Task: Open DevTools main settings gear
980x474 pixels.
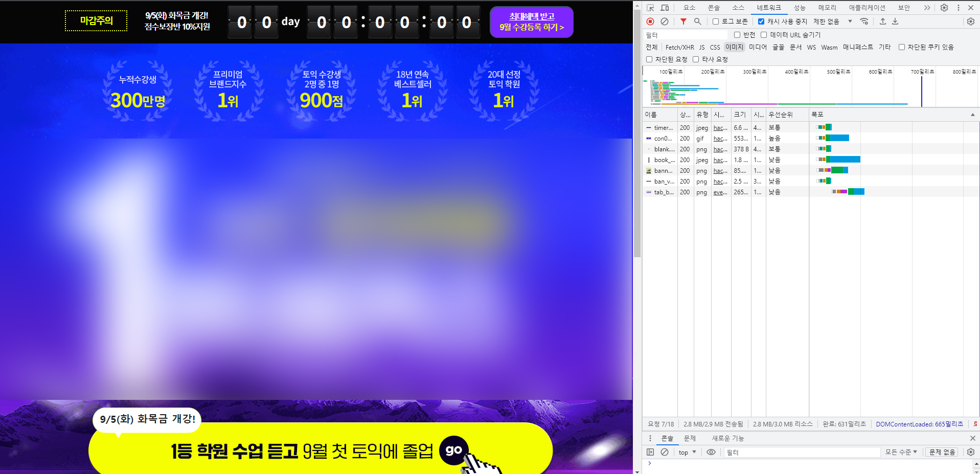Action: [x=944, y=8]
